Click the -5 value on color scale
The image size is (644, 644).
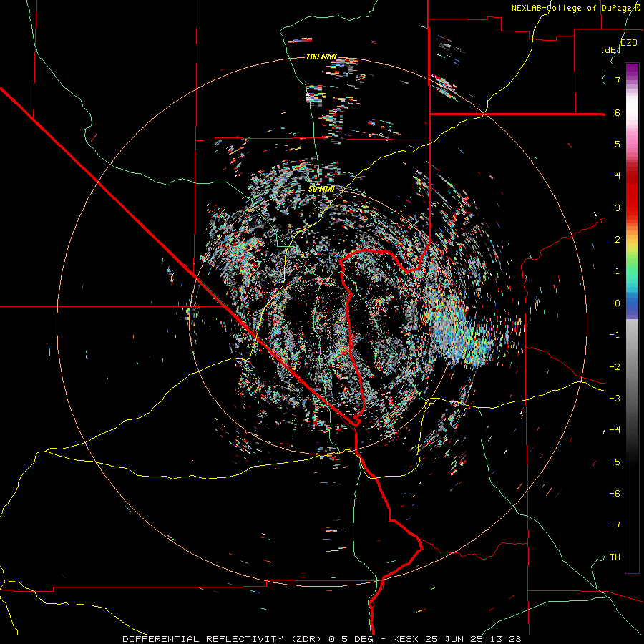pyautogui.click(x=615, y=462)
